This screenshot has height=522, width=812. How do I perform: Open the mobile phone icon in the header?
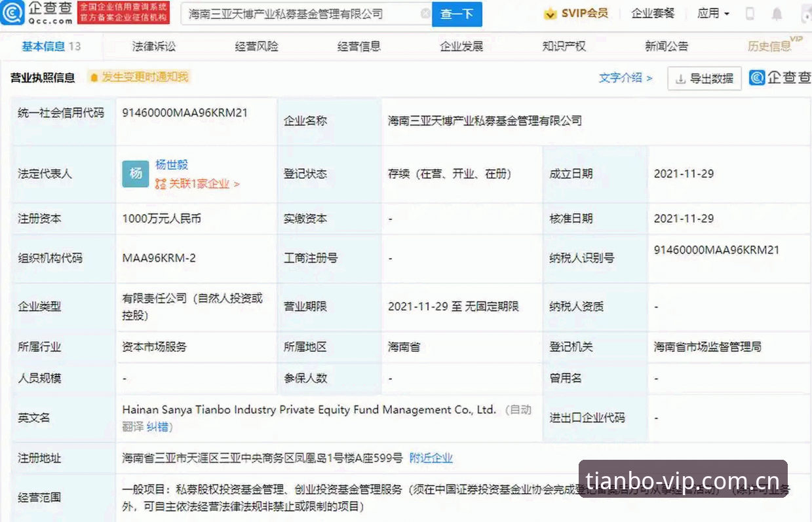coord(750,14)
